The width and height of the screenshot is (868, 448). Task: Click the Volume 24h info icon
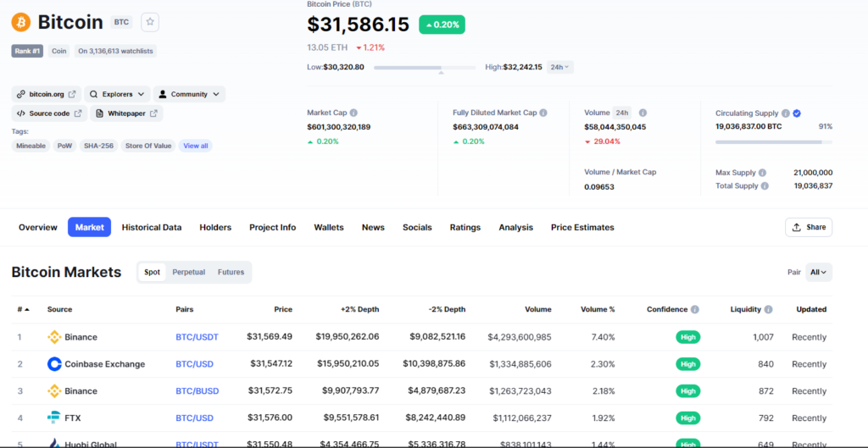[643, 113]
